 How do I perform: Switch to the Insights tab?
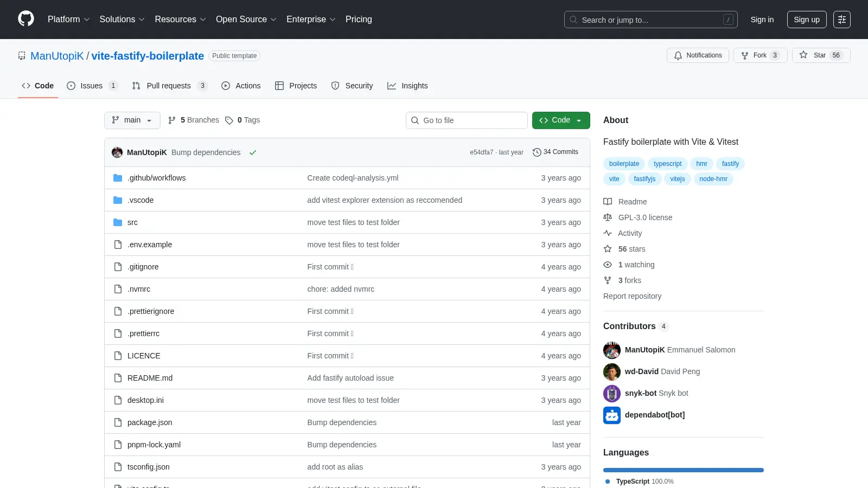point(407,86)
